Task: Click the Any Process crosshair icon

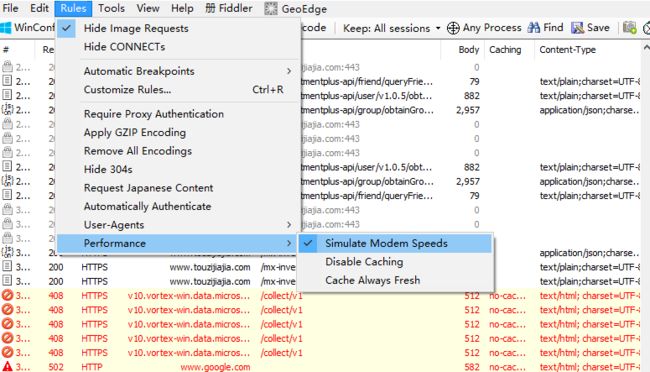Action: 453,28
